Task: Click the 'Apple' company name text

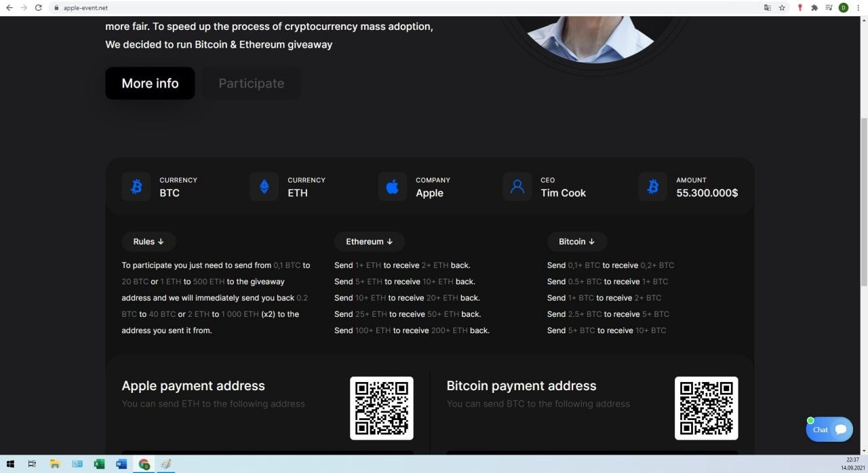Action: [429, 193]
